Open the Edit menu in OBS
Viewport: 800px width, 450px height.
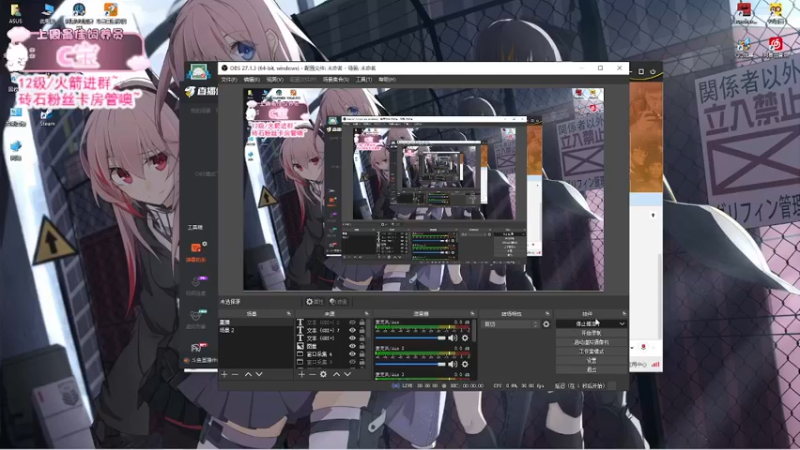tap(252, 80)
